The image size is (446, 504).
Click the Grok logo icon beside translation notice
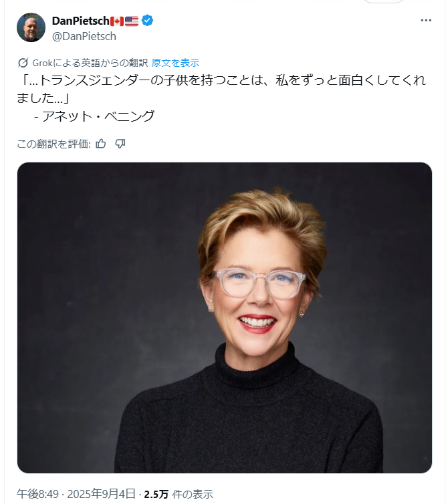pyautogui.click(x=23, y=63)
